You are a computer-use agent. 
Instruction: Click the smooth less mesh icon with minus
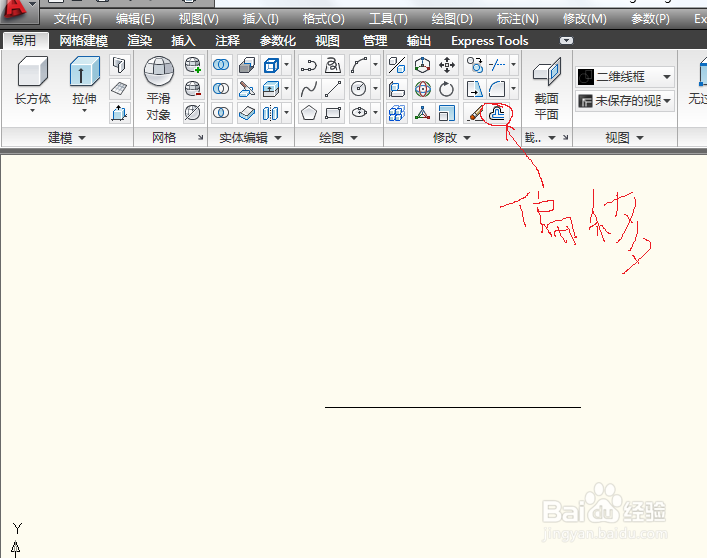(193, 89)
